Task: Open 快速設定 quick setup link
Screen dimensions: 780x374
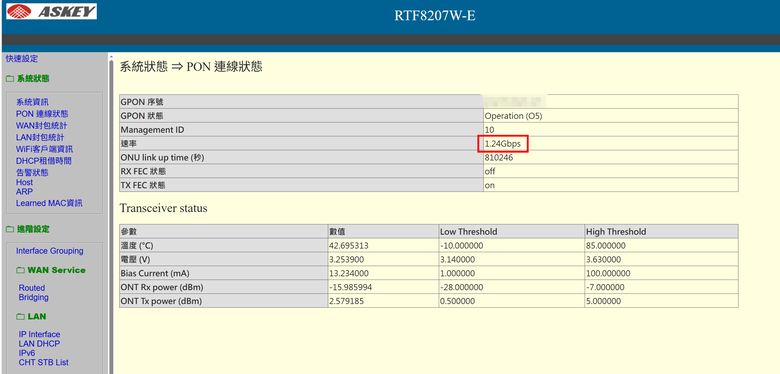Action: pyautogui.click(x=22, y=59)
